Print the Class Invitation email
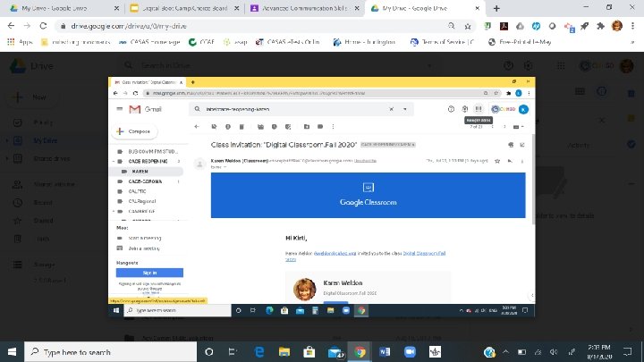644x362 pixels. pos(511,145)
